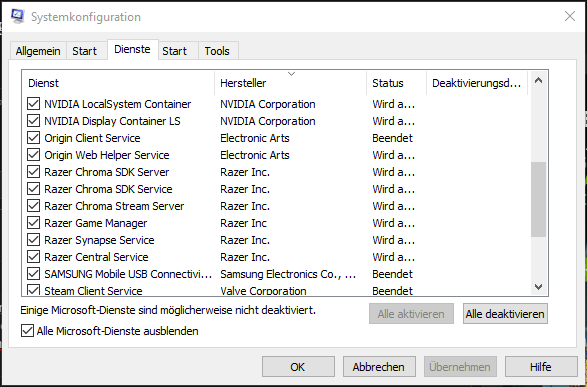587x387 pixels.
Task: Click Beendet status of SAMSUNG Mobile USB
Action: coord(392,274)
